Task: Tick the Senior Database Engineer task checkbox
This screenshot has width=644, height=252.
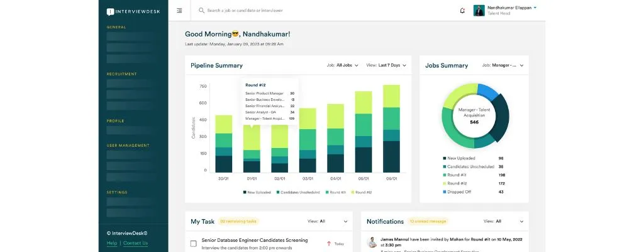Action: tap(194, 243)
